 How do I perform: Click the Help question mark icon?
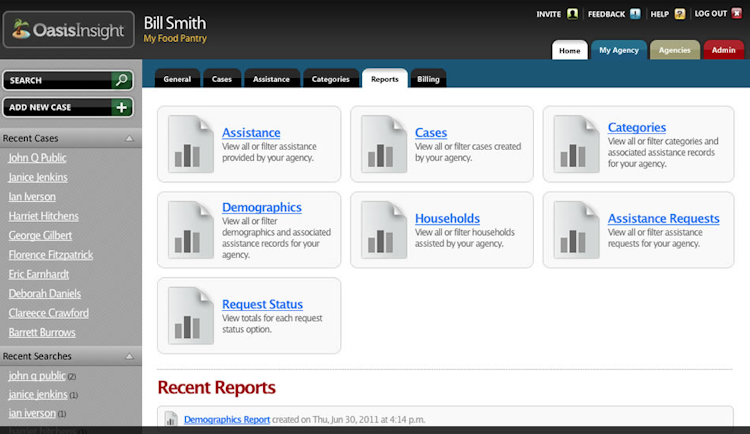tap(680, 14)
